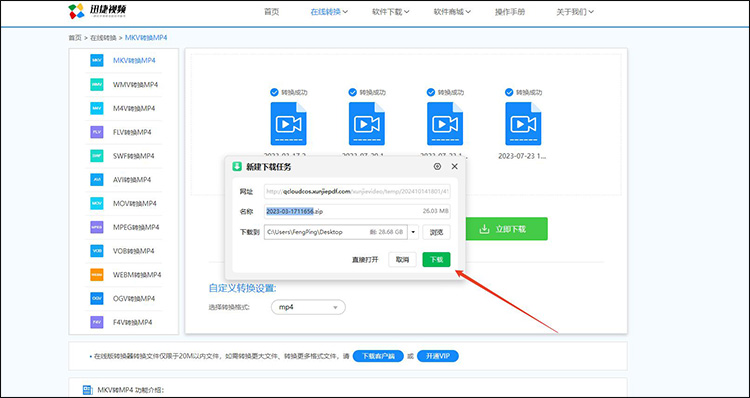Expand the 在线转换 navigation menu
Screen dimensions: 750x398
tap(329, 12)
